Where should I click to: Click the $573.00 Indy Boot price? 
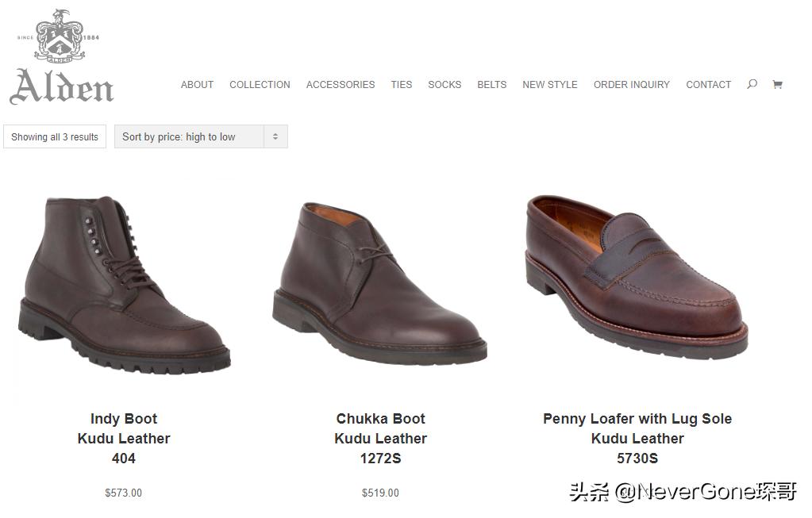(124, 493)
